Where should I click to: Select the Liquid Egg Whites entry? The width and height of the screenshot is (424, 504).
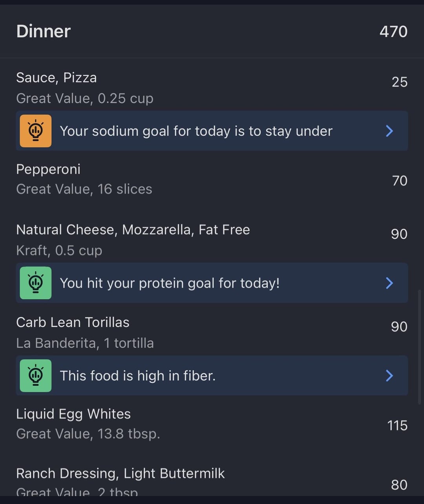(x=73, y=414)
